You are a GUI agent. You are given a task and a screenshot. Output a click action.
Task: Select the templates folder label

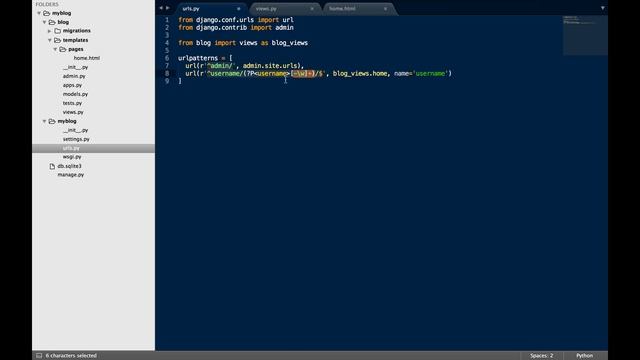(x=75, y=40)
